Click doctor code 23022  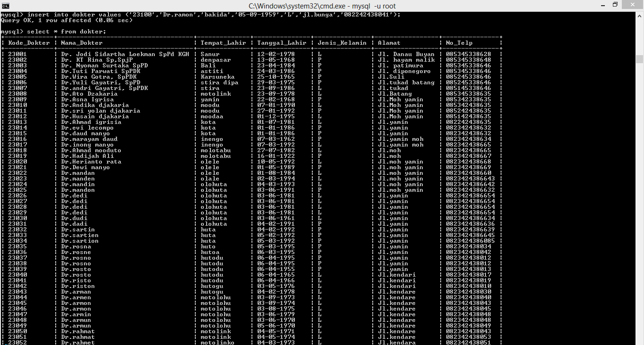pos(17,173)
